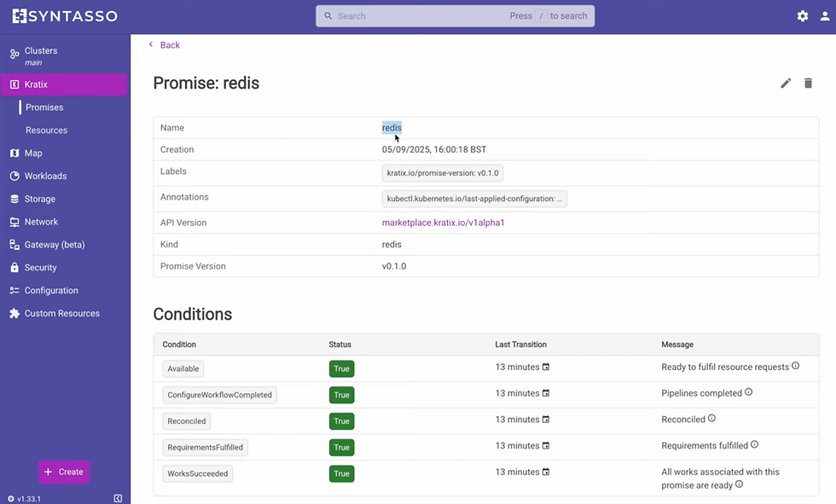This screenshot has height=504, width=836.
Task: Click the Message column header
Action: pos(677,345)
